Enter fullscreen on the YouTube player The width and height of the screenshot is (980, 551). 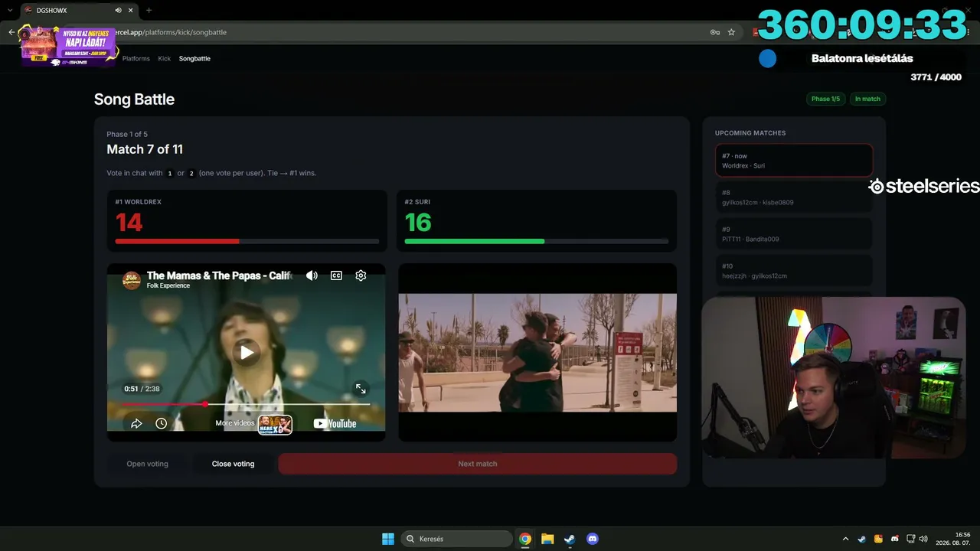coord(361,389)
